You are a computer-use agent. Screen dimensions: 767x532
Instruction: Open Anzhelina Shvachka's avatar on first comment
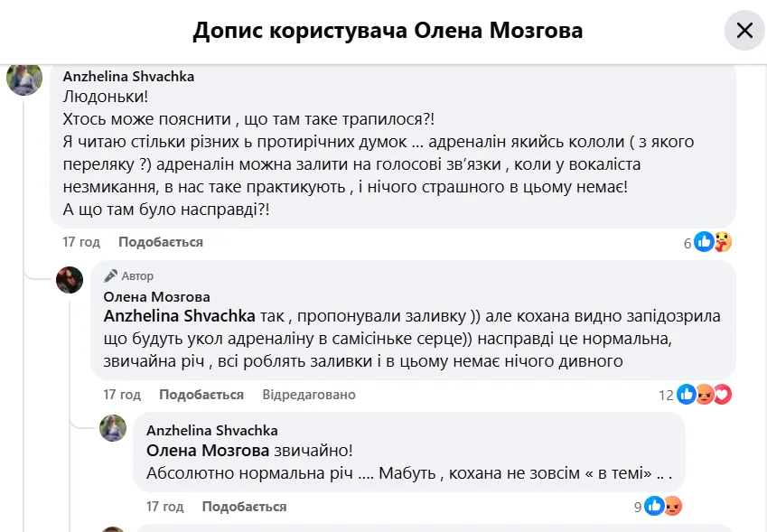(x=24, y=79)
